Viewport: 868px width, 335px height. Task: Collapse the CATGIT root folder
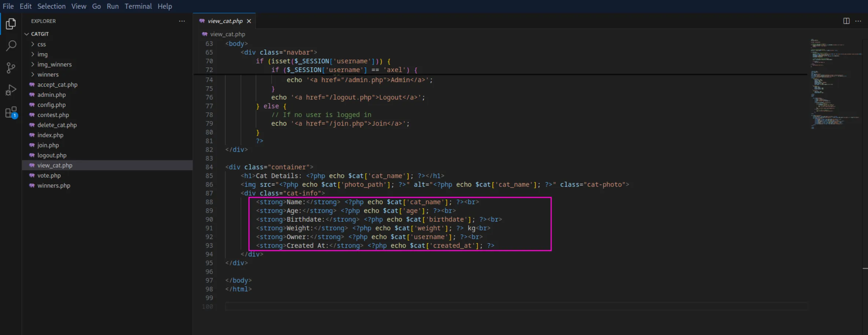point(26,34)
